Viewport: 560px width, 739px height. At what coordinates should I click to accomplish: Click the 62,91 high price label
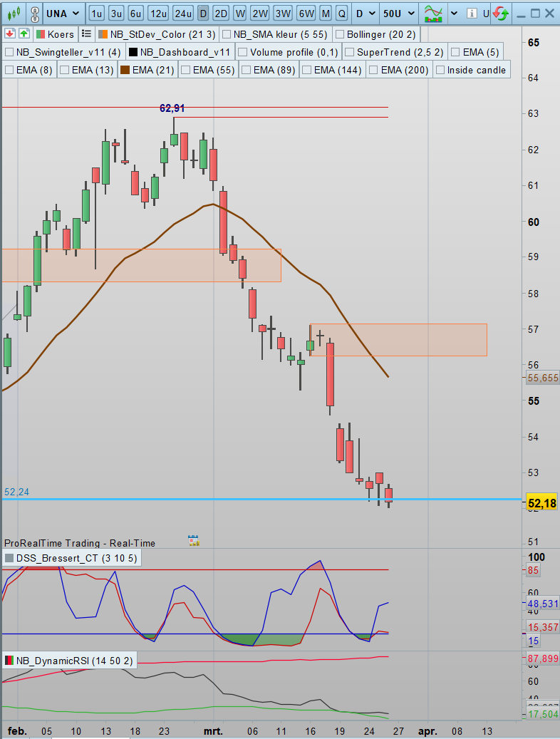pyautogui.click(x=172, y=108)
